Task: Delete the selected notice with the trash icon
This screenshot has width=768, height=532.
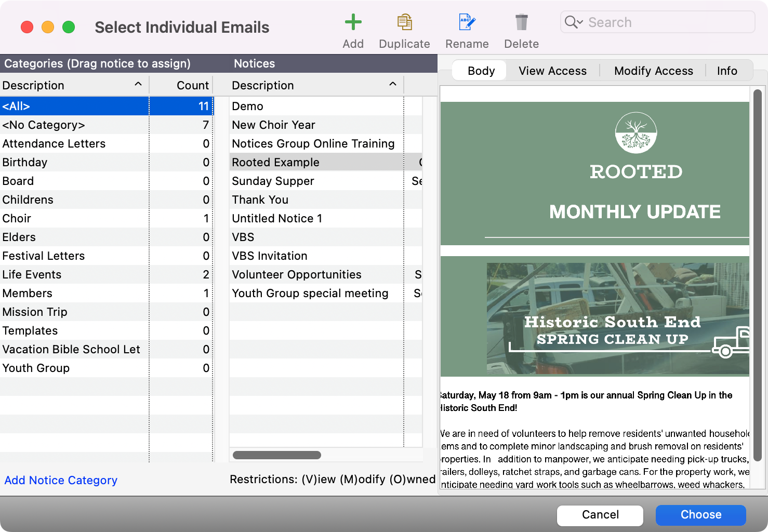Action: click(521, 22)
